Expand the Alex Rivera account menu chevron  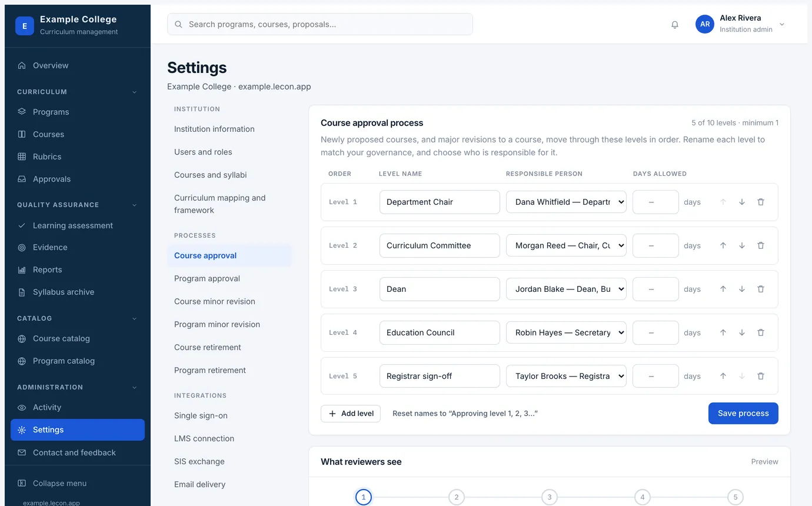782,25
